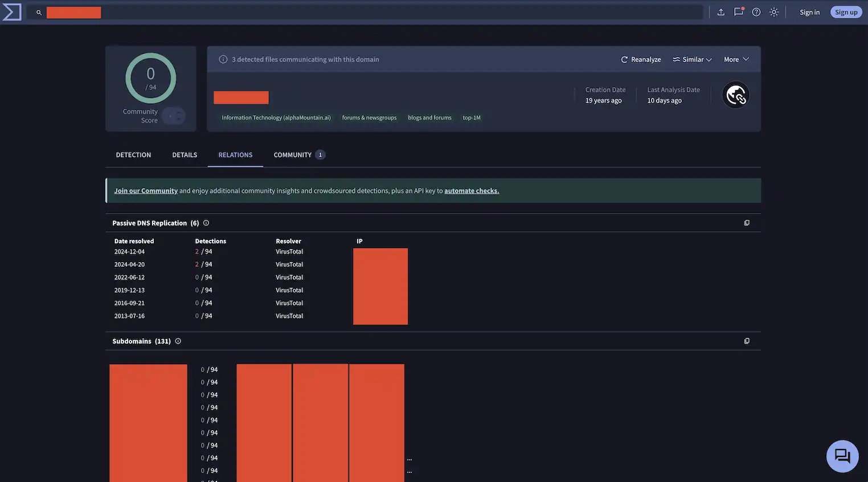Switch to the Details tab

click(185, 155)
